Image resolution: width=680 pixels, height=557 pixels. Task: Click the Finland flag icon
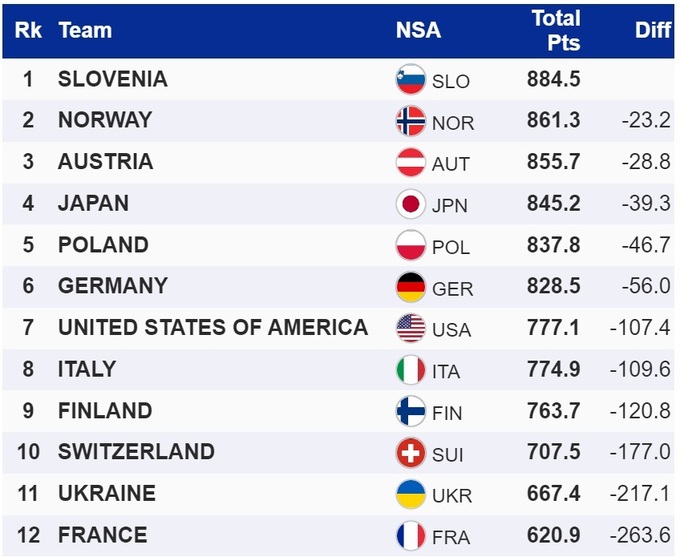[x=411, y=411]
